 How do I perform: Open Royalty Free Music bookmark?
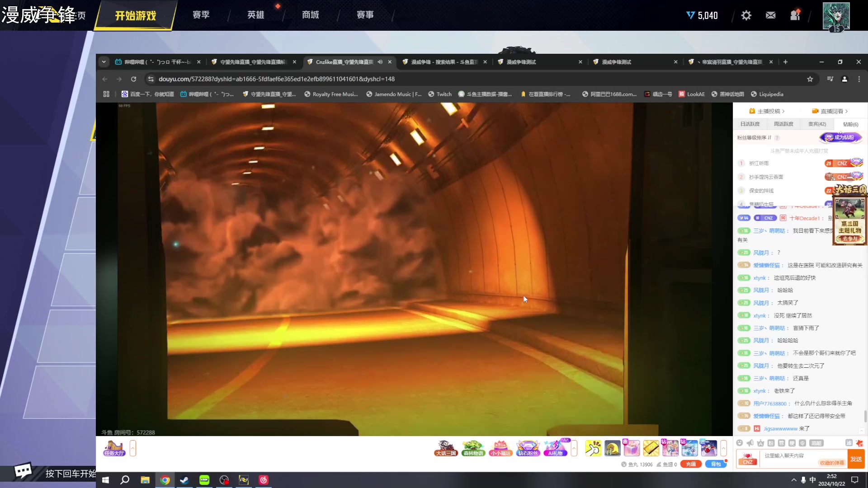pos(331,94)
